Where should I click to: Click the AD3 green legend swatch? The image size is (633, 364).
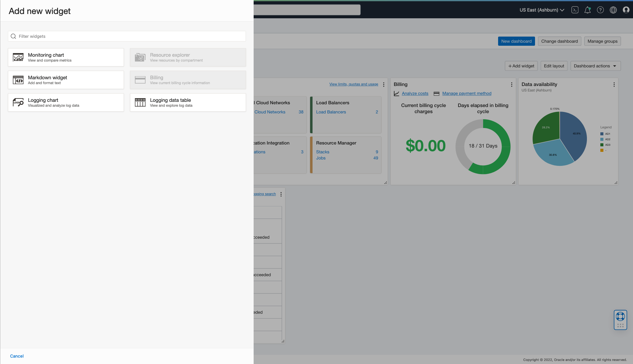pyautogui.click(x=602, y=145)
